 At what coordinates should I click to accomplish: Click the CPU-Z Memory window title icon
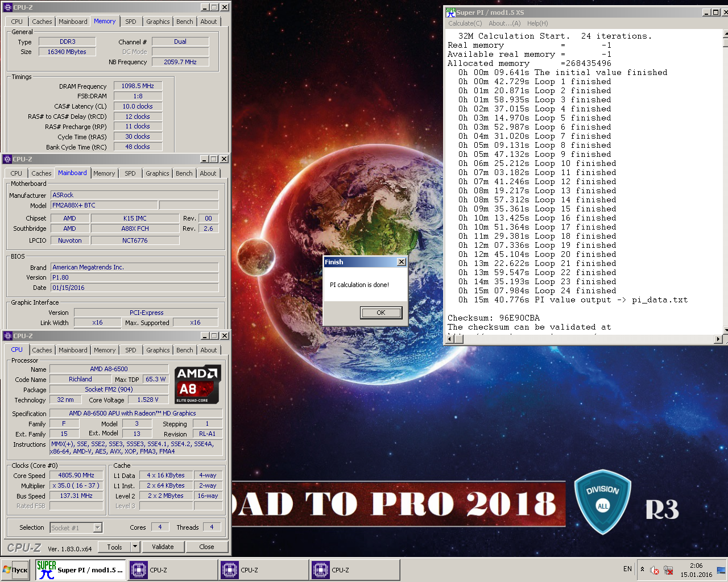7,7
